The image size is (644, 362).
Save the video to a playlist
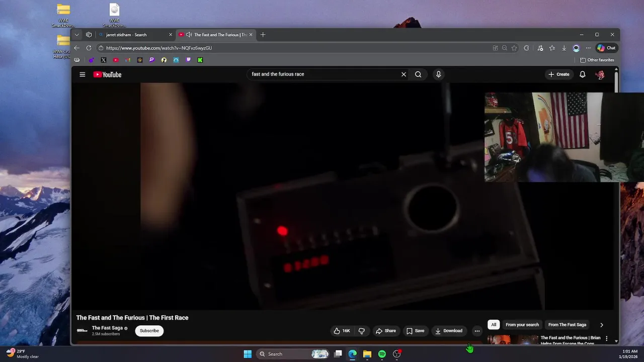point(415,331)
